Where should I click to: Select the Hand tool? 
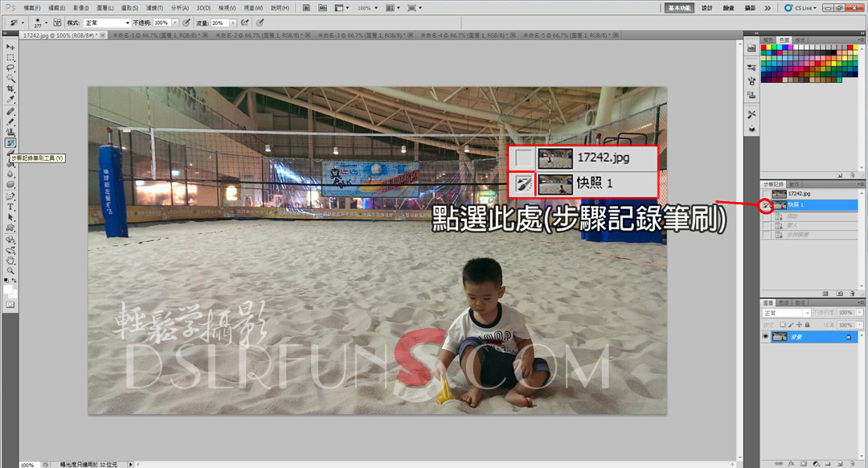coord(10,260)
